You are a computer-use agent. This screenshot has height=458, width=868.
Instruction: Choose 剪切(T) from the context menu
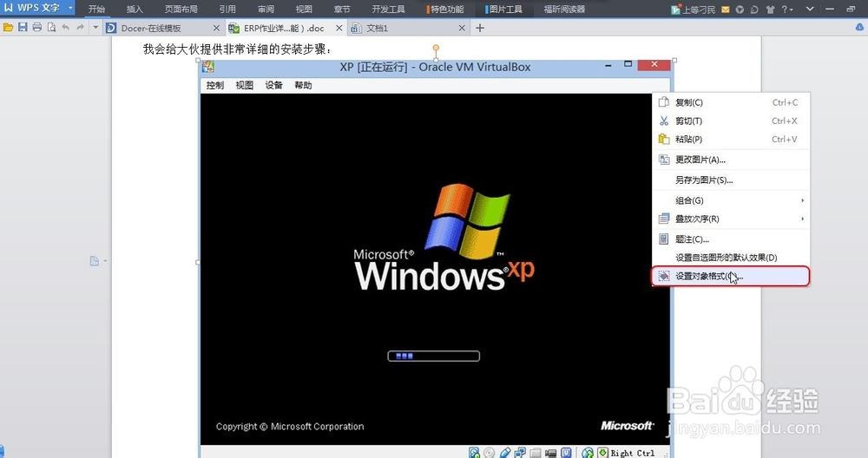tap(730, 121)
